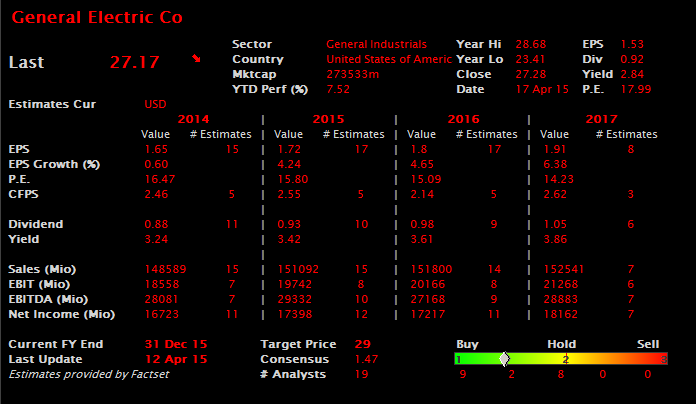Screen dimensions: 696x404
Task: Select the 2015 column header
Action: (328, 119)
